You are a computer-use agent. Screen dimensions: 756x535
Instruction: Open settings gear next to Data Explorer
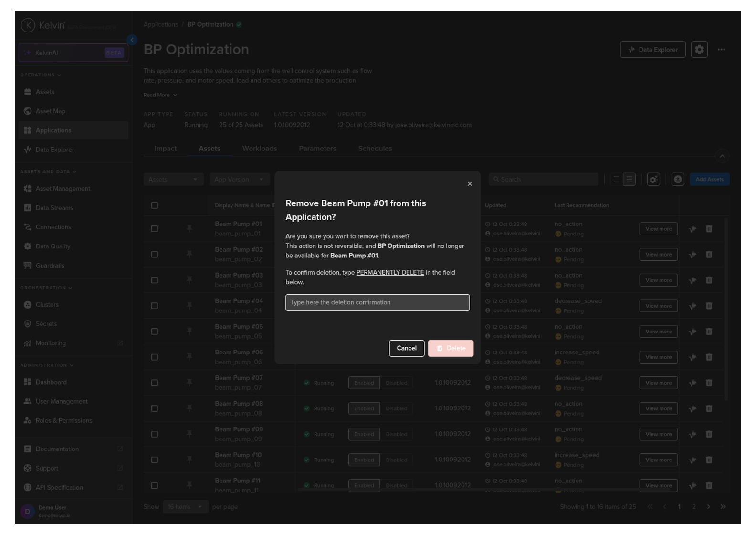(x=699, y=50)
